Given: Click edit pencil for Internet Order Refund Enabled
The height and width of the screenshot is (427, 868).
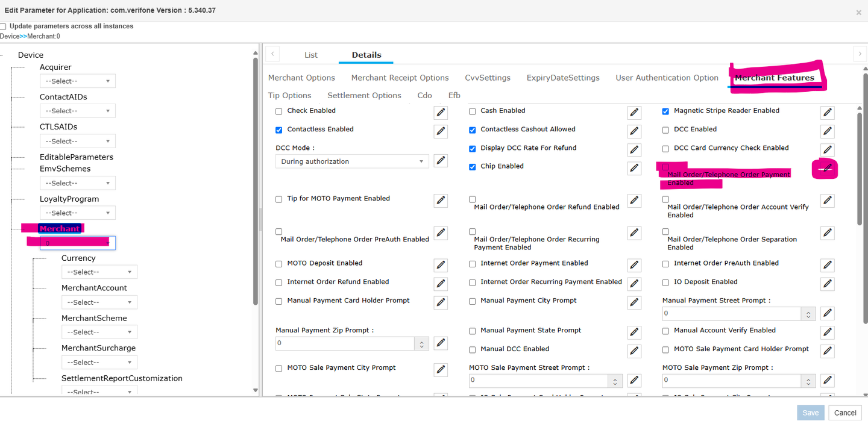Looking at the screenshot, I should [x=441, y=284].
